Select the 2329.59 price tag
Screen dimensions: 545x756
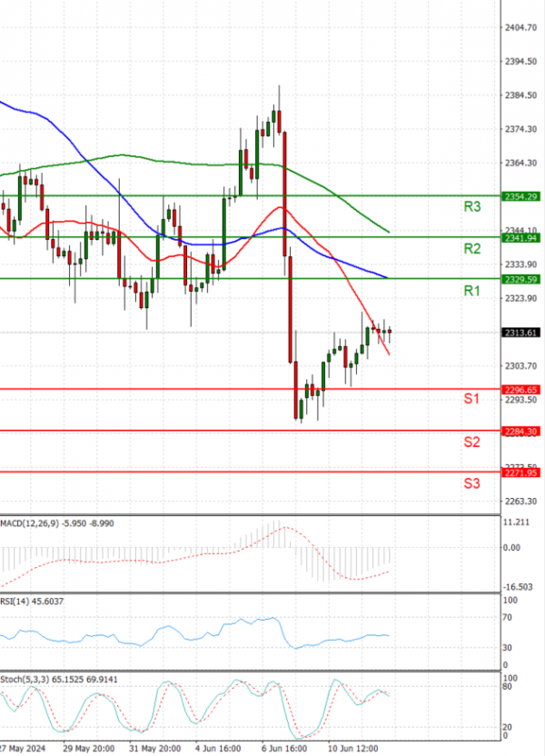pos(520,280)
